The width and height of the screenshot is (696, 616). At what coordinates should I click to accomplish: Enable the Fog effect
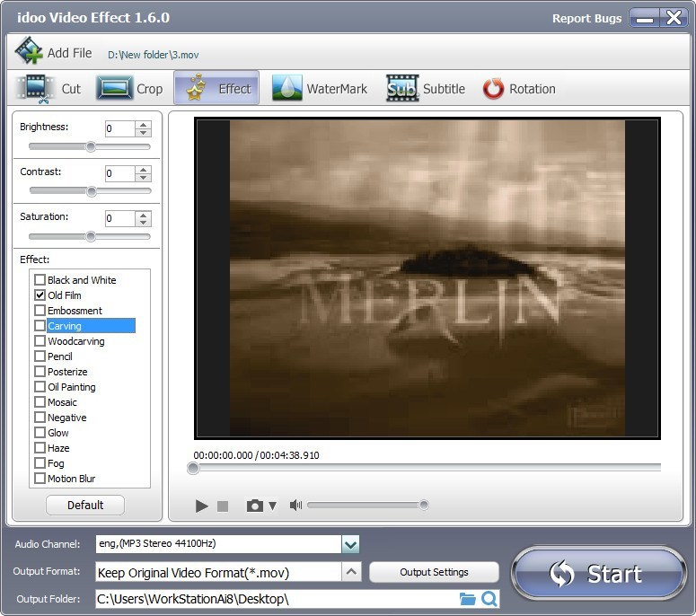(40, 462)
